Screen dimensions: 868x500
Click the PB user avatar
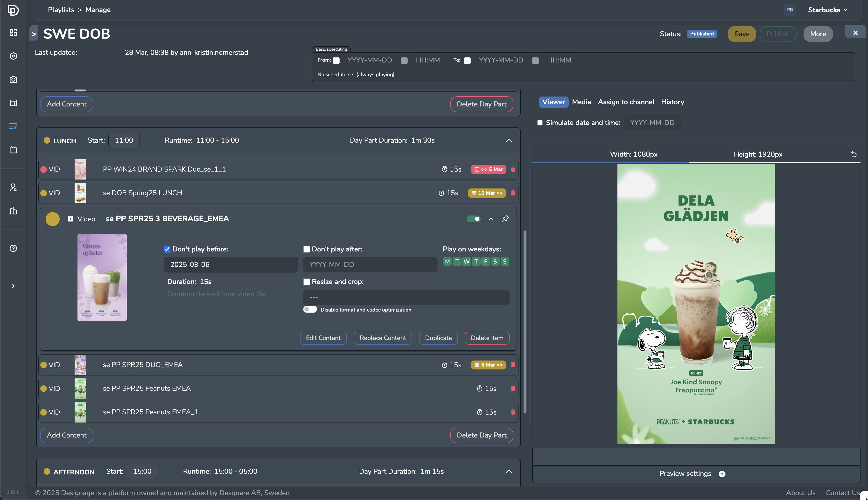[x=790, y=10]
